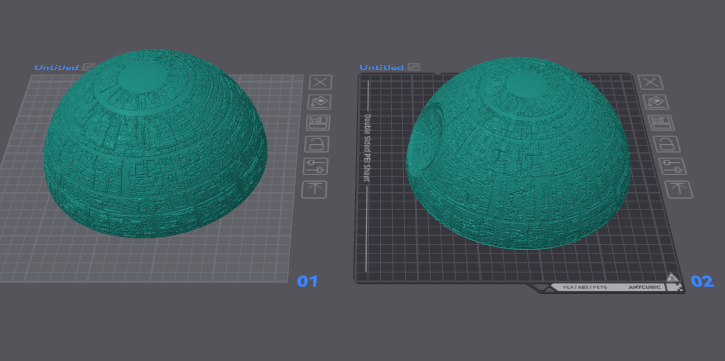Screen dimensions: 725x361
Task: Remove plate 02 with its X icon
Action: tap(650, 83)
